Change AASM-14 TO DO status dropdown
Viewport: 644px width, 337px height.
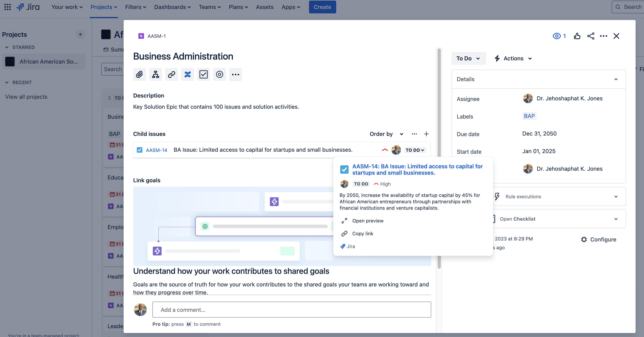pyautogui.click(x=415, y=150)
